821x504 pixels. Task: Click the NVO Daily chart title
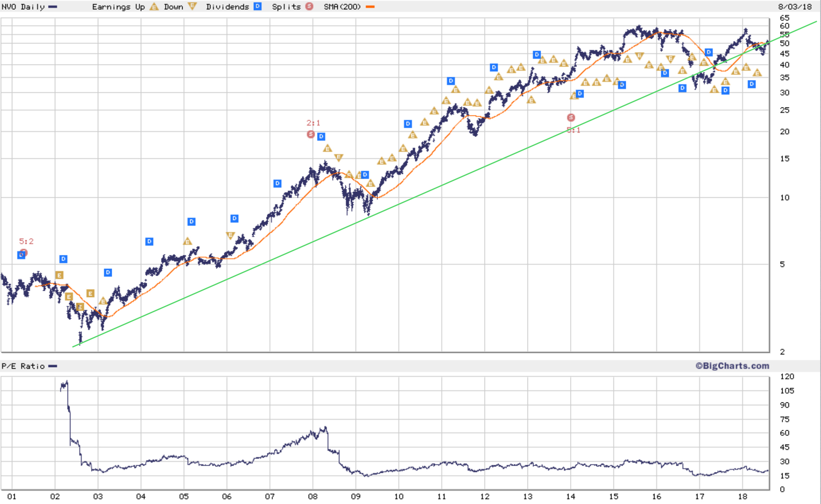tap(23, 7)
